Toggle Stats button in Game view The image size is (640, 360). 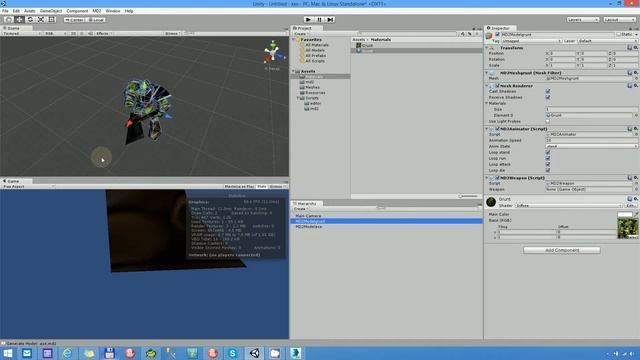(x=262, y=187)
